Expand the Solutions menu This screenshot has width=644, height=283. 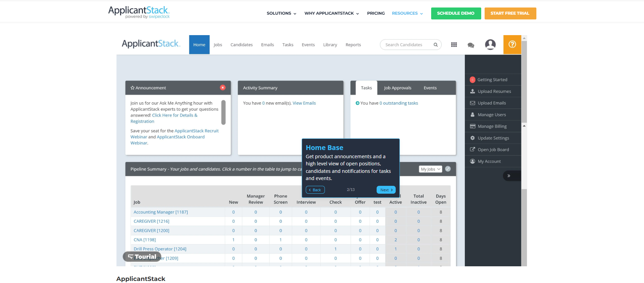tap(282, 13)
